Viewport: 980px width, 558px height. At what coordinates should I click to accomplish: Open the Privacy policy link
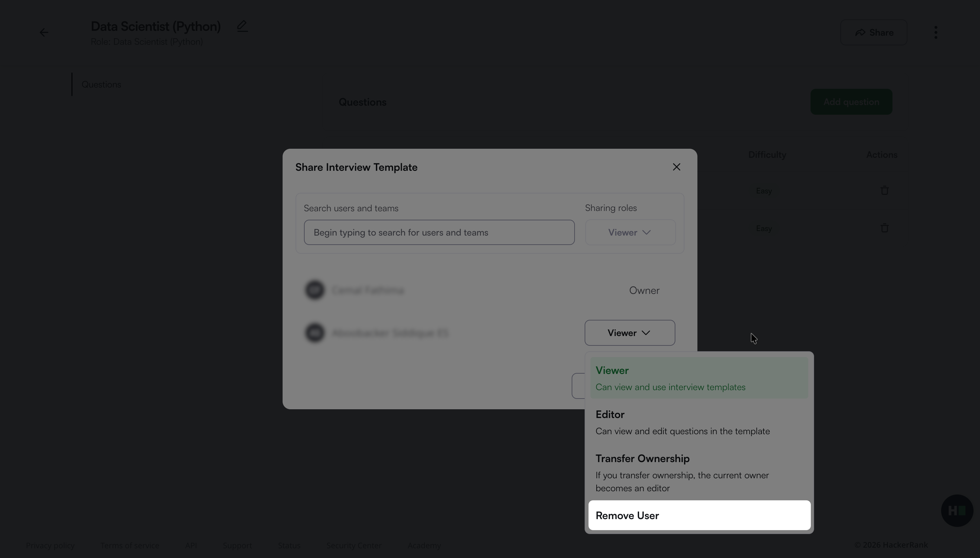tap(50, 545)
